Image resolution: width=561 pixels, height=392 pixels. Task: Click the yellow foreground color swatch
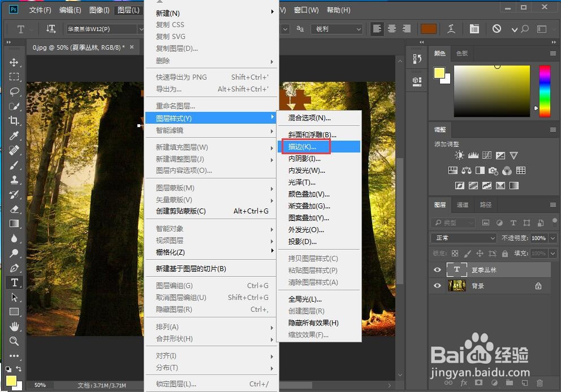pyautogui.click(x=439, y=73)
